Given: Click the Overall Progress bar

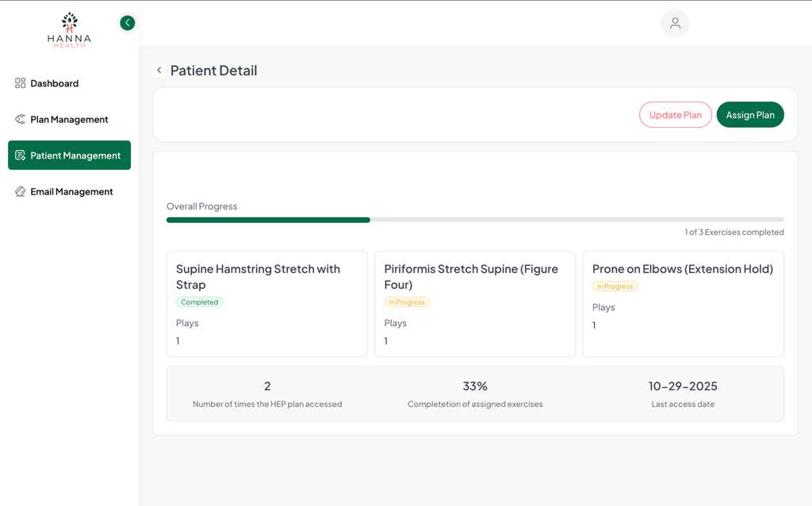Looking at the screenshot, I should tap(474, 220).
